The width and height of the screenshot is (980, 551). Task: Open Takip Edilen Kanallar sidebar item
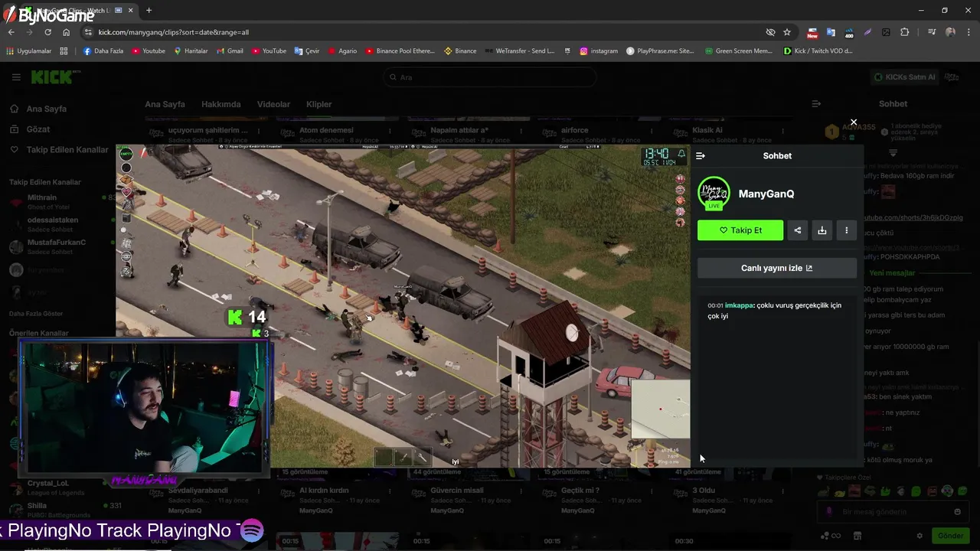click(60, 149)
